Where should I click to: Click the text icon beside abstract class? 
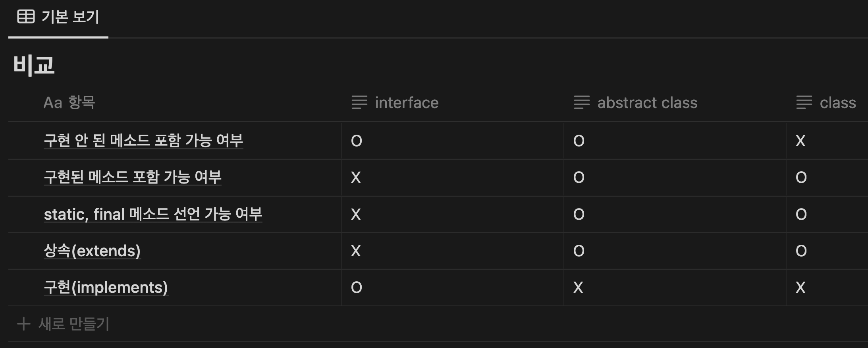582,102
